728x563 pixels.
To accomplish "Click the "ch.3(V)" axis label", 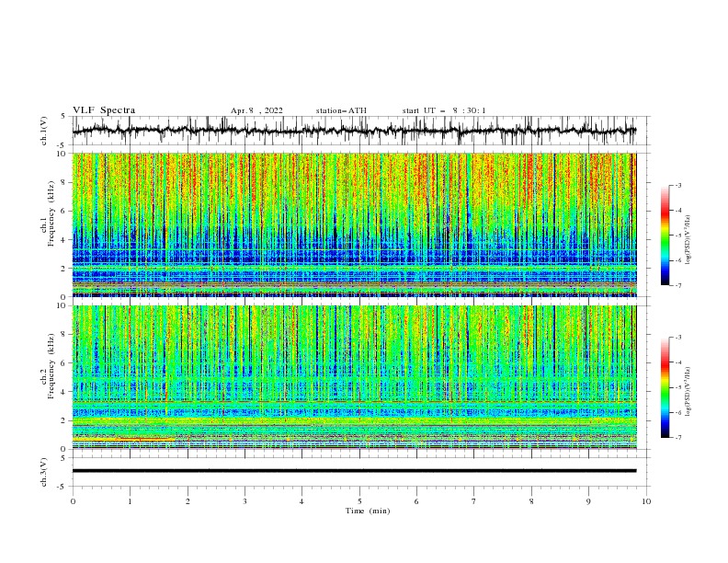I will tap(44, 472).
